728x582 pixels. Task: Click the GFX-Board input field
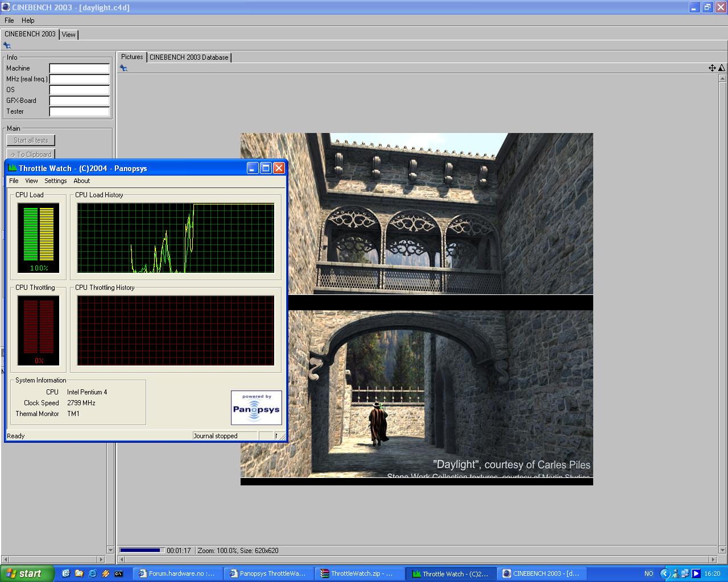point(79,101)
